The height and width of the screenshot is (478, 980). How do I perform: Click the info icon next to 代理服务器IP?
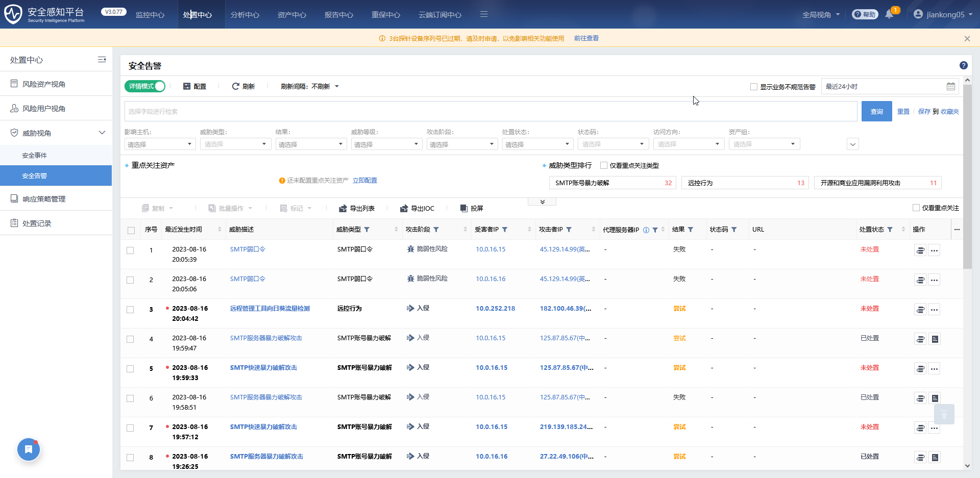pos(646,230)
